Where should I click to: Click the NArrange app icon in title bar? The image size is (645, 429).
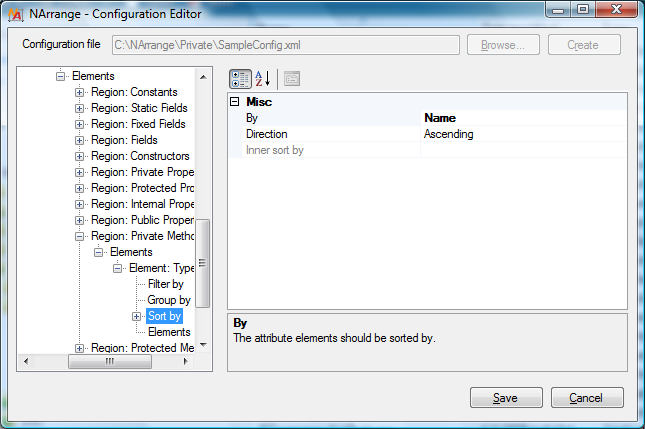coord(17,15)
